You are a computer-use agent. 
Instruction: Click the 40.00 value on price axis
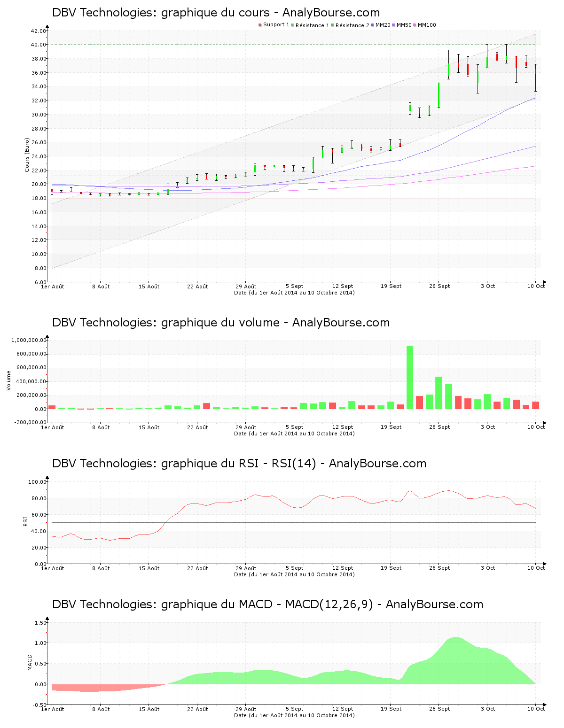tap(39, 45)
